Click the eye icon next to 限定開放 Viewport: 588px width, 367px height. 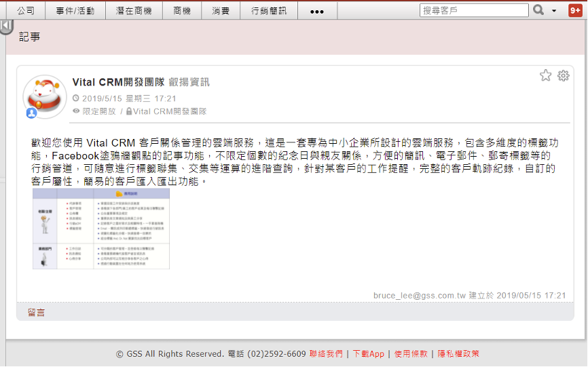pos(76,111)
